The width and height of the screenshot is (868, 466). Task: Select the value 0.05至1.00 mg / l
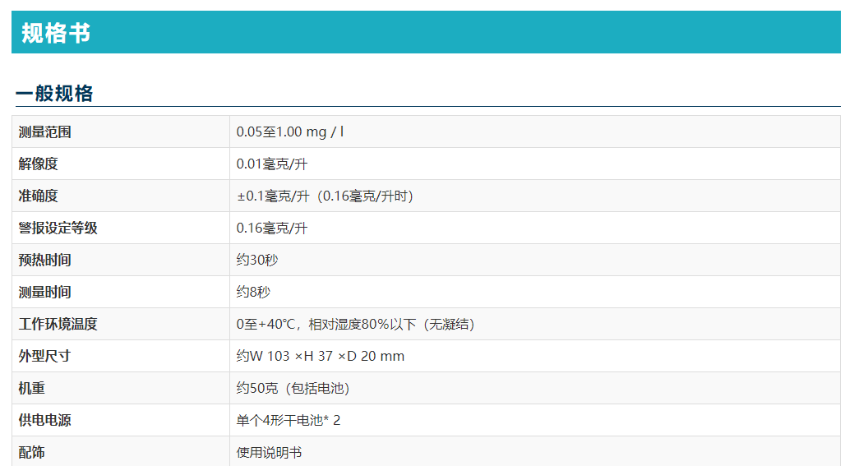[290, 132]
